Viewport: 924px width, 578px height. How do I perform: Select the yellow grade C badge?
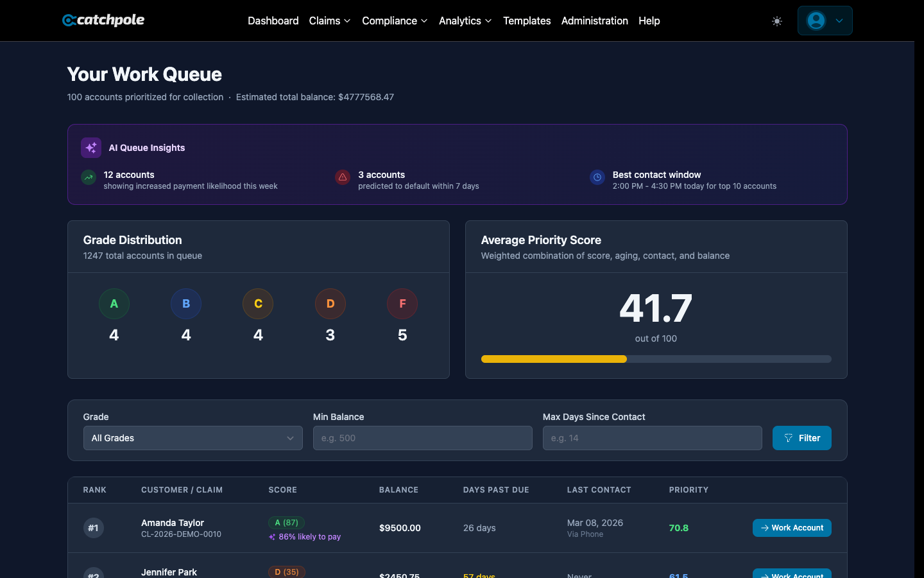coord(258,303)
